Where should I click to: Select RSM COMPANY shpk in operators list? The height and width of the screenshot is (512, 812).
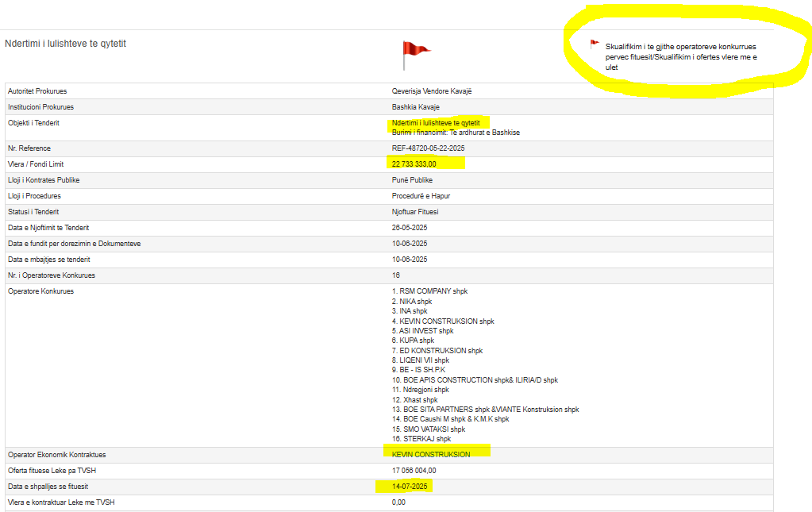429,291
